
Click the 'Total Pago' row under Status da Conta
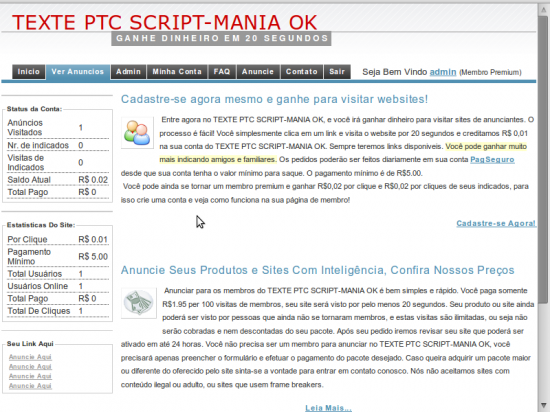point(58,192)
